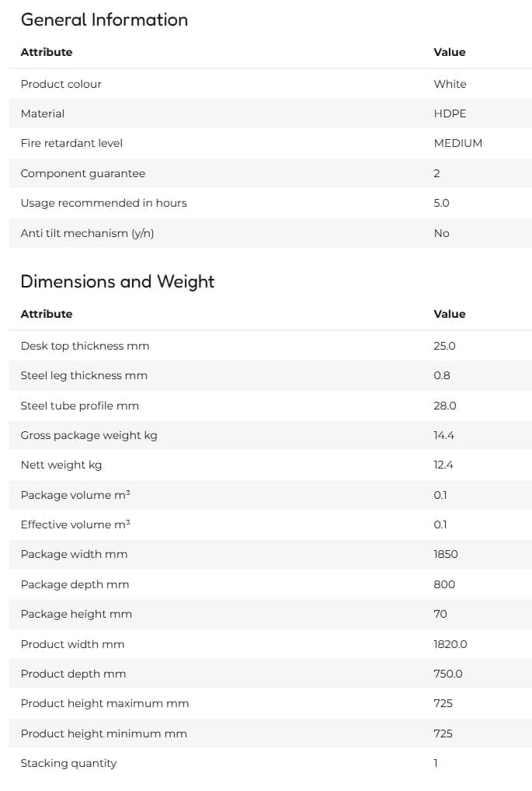Image resolution: width=532 pixels, height=791 pixels.
Task: Click the Desk top thickness mm label
Action: click(x=85, y=346)
